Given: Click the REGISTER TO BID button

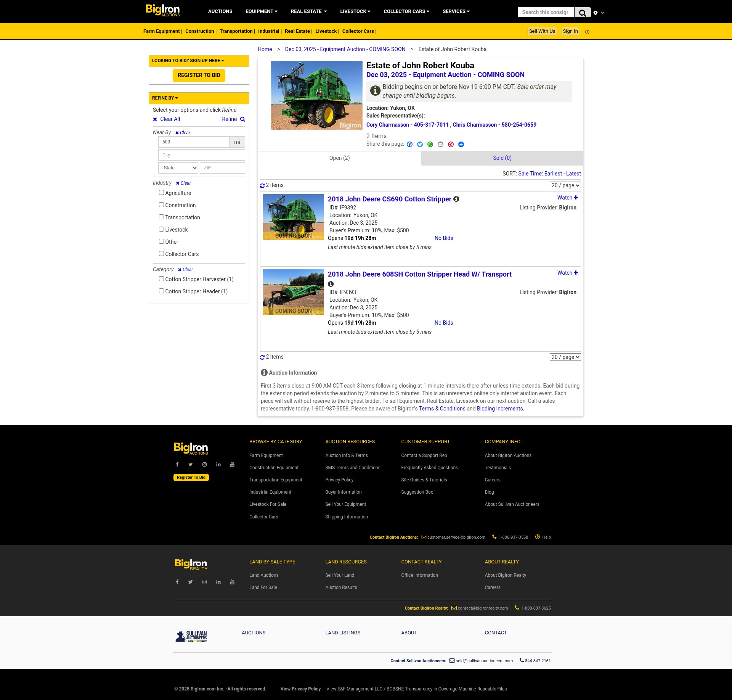Looking at the screenshot, I should (x=199, y=76).
